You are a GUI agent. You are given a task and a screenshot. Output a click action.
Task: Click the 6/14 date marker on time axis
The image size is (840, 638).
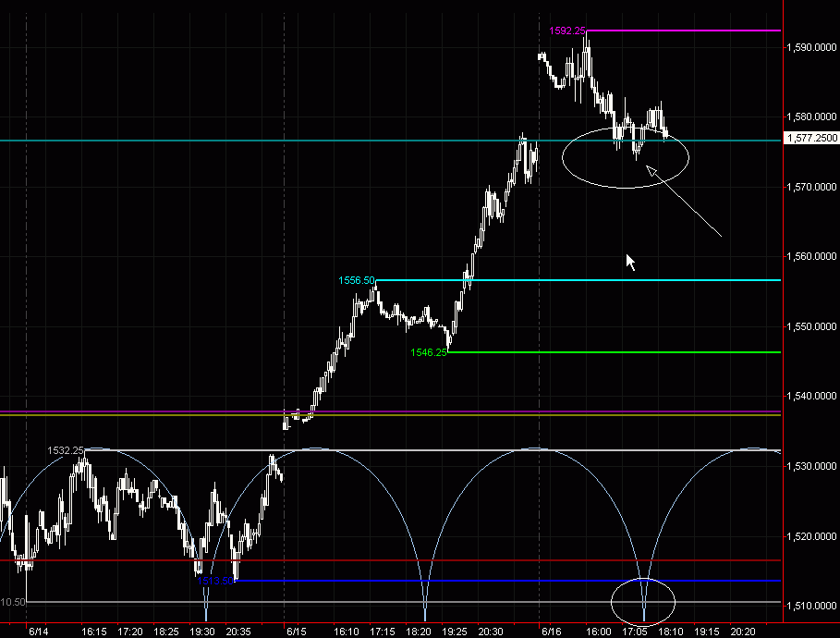[x=39, y=631]
